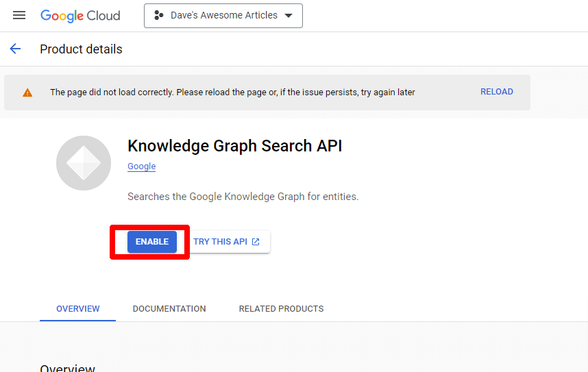Expand the project selector dropdown arrow
Image resolution: width=588 pixels, height=372 pixels.
(x=289, y=16)
